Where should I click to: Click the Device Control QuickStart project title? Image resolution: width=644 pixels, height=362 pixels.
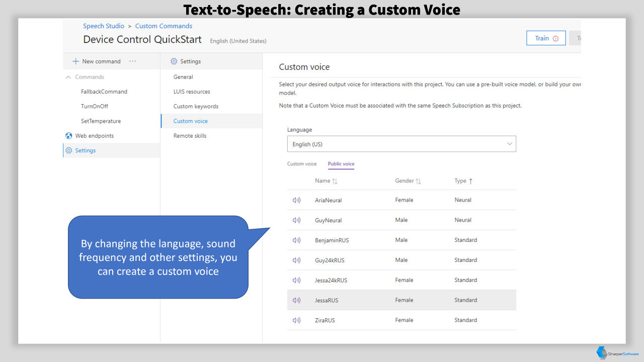142,39
